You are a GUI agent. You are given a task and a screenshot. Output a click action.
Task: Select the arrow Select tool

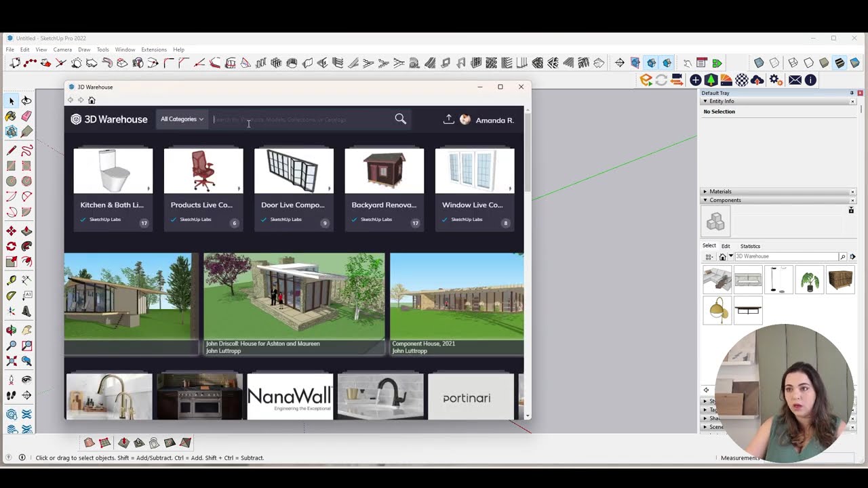pos(12,100)
